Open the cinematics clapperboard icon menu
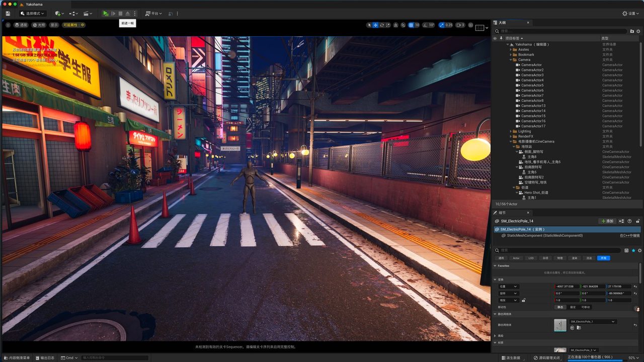Screen dimensions: 644x362 click(88, 13)
